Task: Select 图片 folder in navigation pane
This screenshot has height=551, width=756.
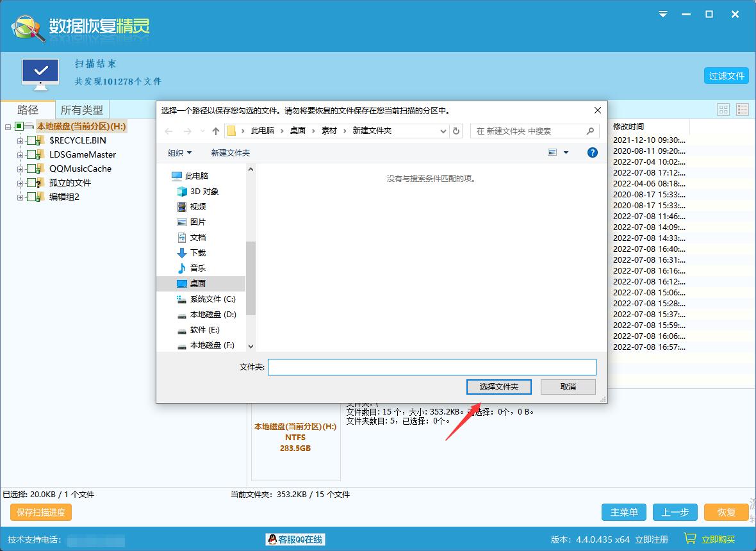Action: pyautogui.click(x=192, y=222)
